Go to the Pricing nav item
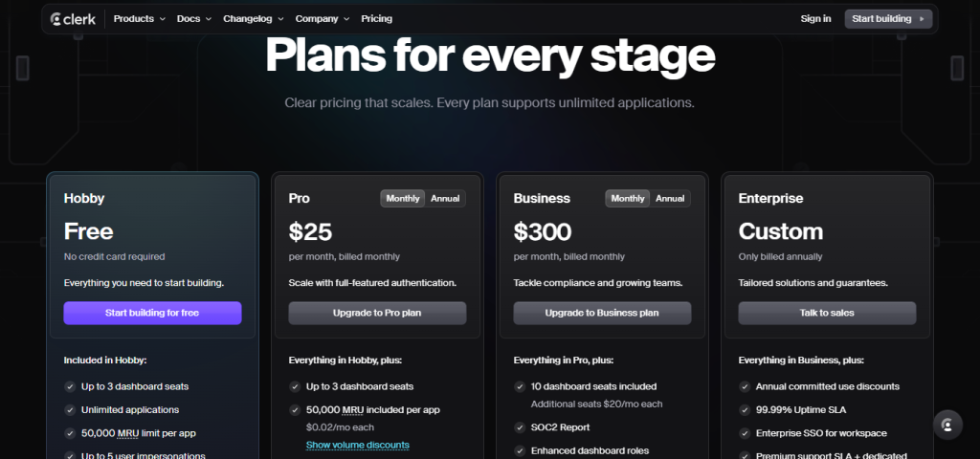980x459 pixels. (x=376, y=18)
